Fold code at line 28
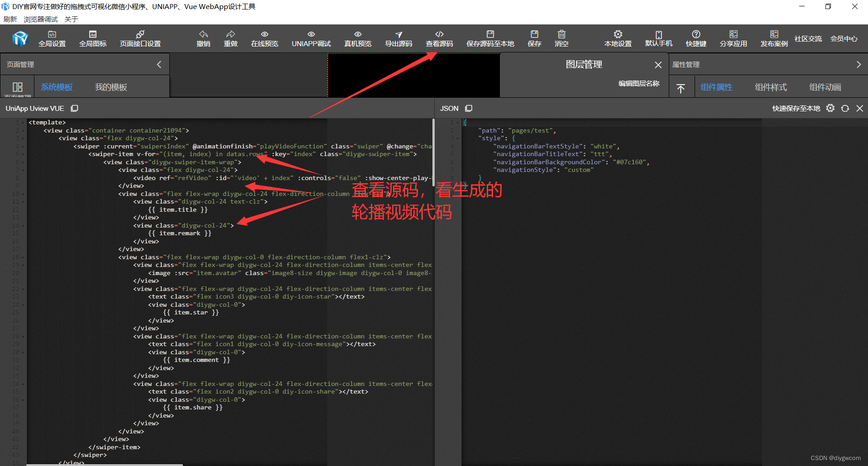 tap(23, 337)
